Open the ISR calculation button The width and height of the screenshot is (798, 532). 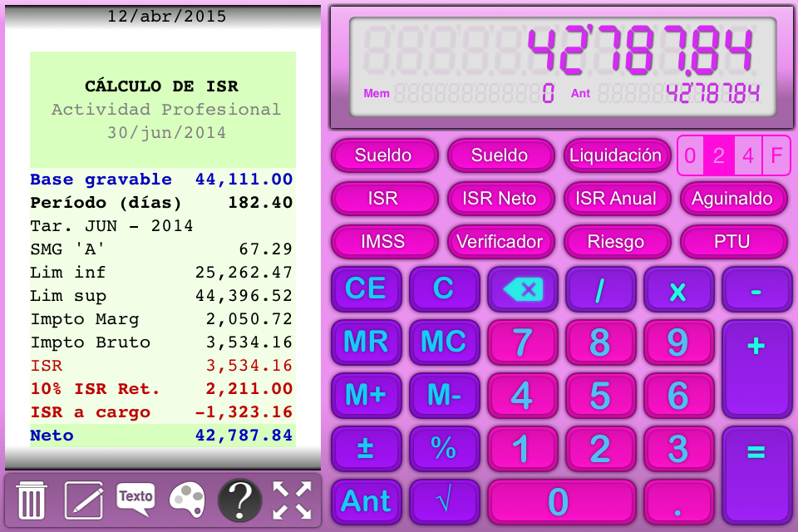tap(384, 199)
